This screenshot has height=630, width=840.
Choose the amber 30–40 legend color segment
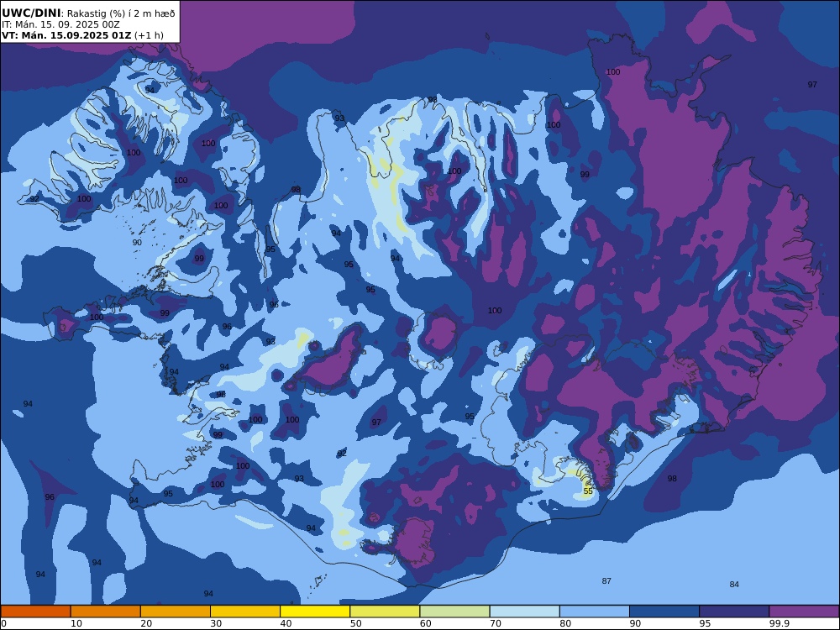click(x=245, y=612)
